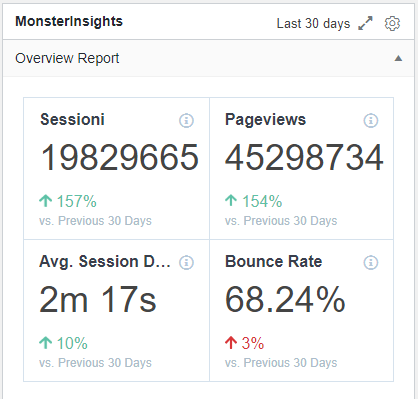Click the Overview Report heading
418x399 pixels.
(x=67, y=58)
